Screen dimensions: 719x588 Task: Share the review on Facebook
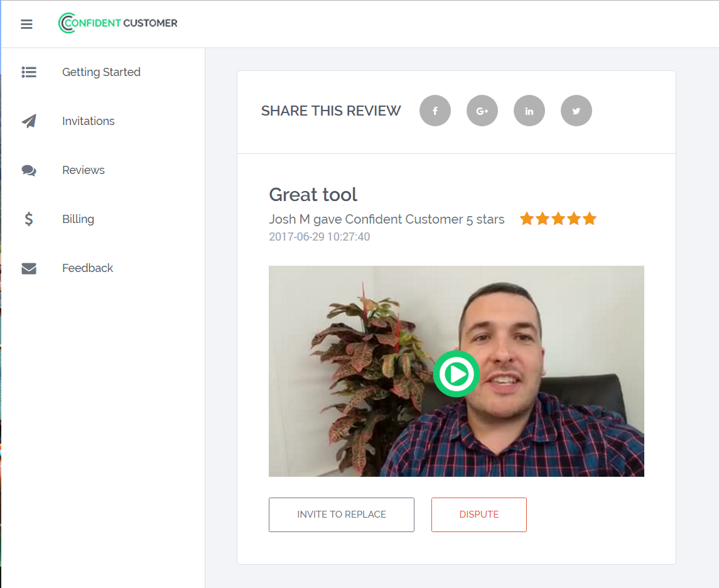[x=435, y=111]
